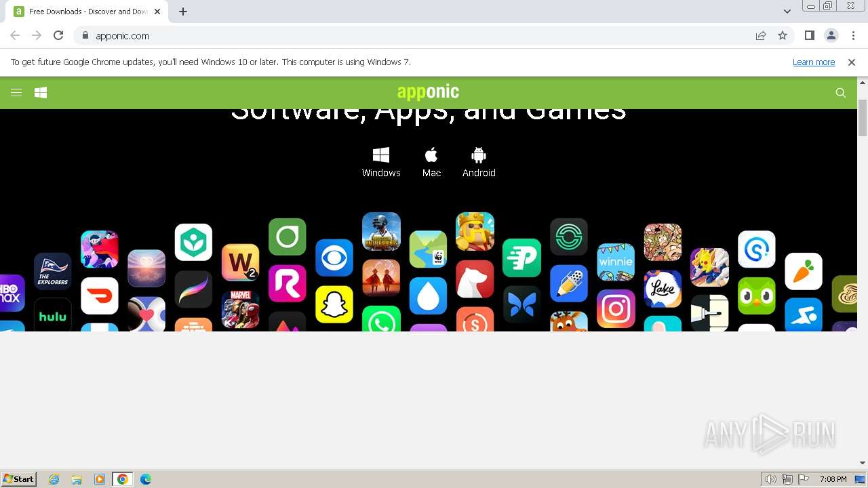The height and width of the screenshot is (488, 868).
Task: Open the blue water drop app icon
Action: click(x=428, y=296)
